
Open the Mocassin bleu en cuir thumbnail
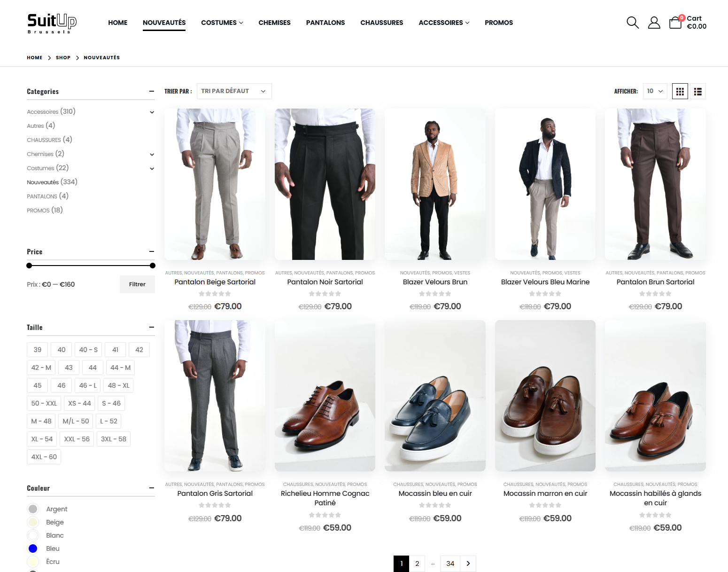point(435,396)
